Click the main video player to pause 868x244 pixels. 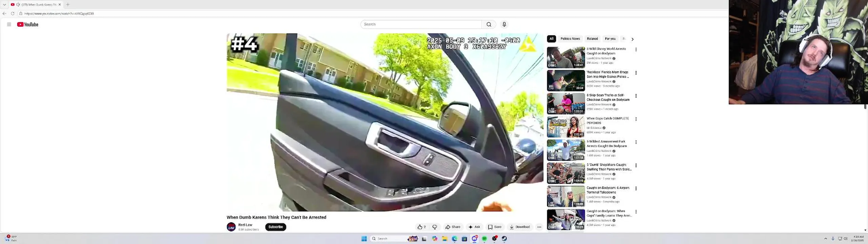(x=385, y=122)
